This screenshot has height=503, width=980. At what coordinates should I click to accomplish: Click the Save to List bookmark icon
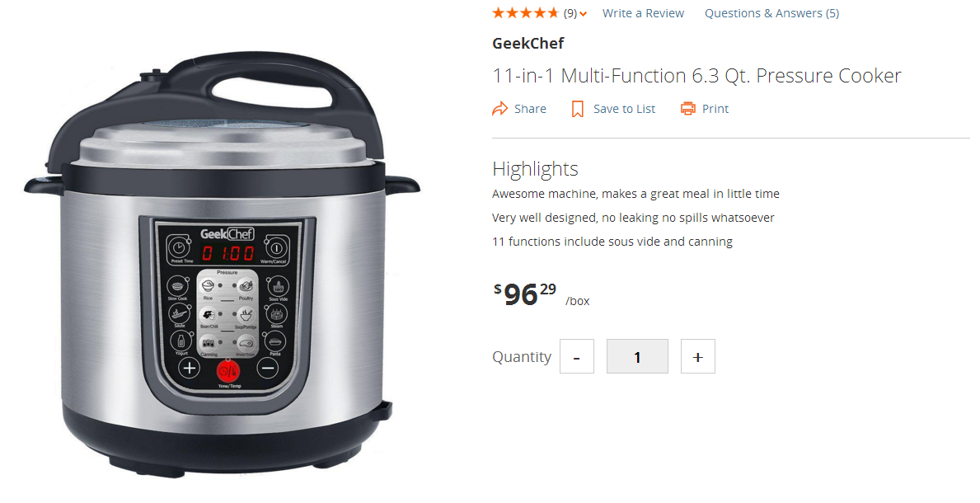578,109
